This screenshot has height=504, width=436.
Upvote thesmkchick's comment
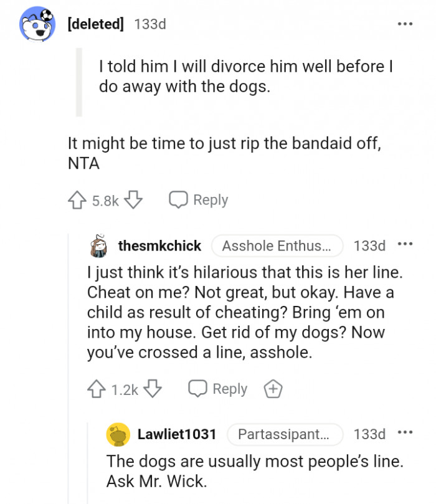(96, 389)
